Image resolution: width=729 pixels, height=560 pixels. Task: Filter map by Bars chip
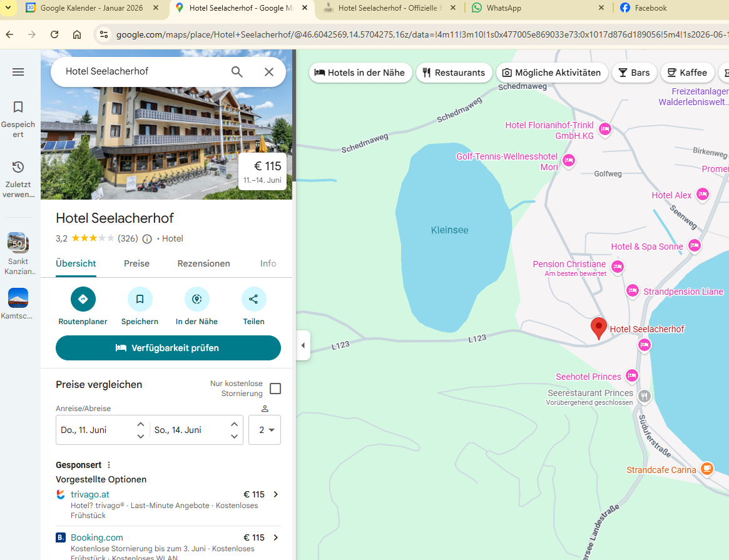coord(634,73)
